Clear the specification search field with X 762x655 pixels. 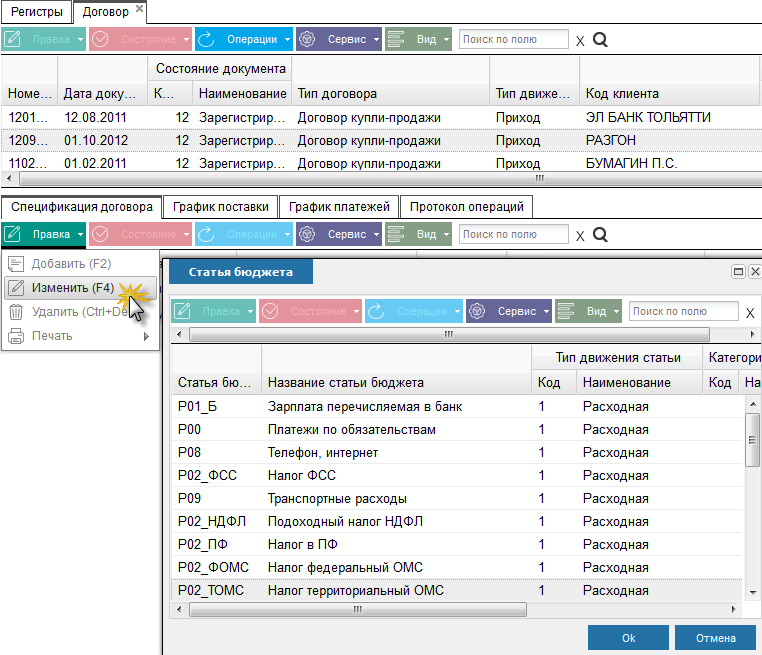click(580, 236)
